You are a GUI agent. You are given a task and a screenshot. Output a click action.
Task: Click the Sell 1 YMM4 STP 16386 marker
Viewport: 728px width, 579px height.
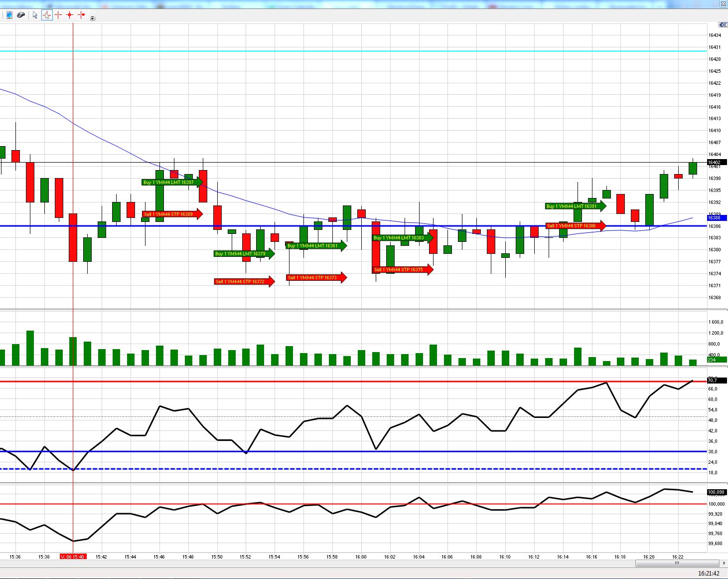click(x=576, y=226)
